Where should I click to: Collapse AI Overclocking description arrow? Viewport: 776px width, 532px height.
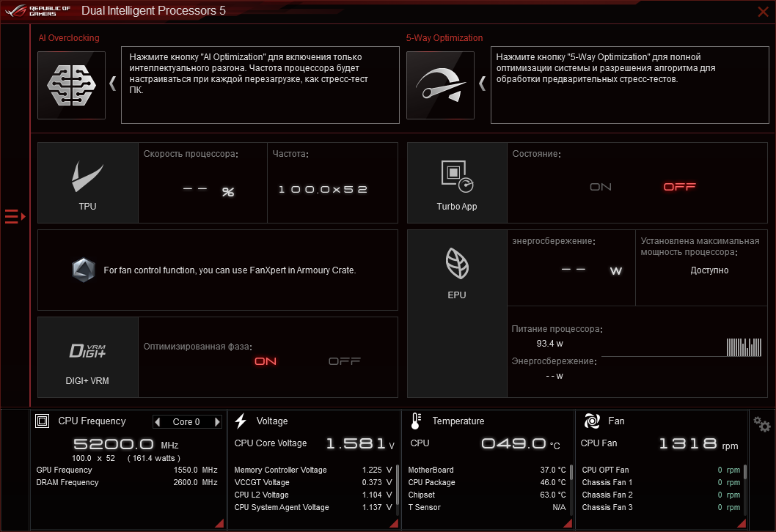click(x=113, y=83)
